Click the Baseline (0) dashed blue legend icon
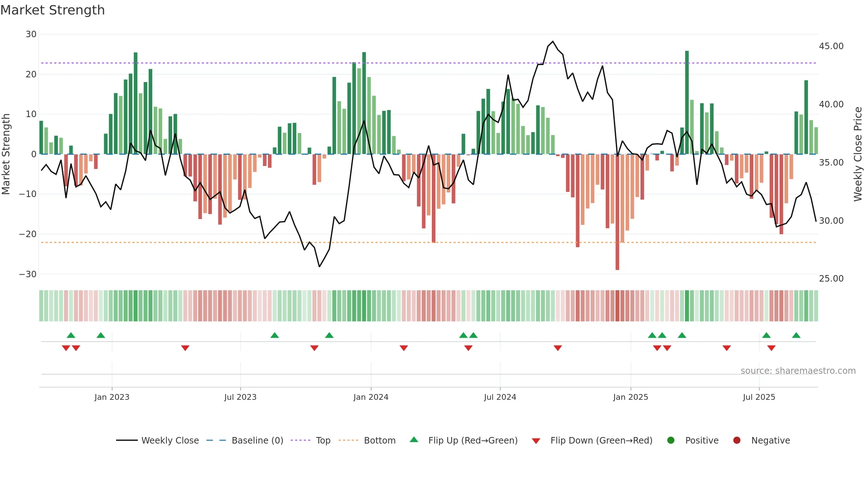868x488 pixels. [216, 440]
